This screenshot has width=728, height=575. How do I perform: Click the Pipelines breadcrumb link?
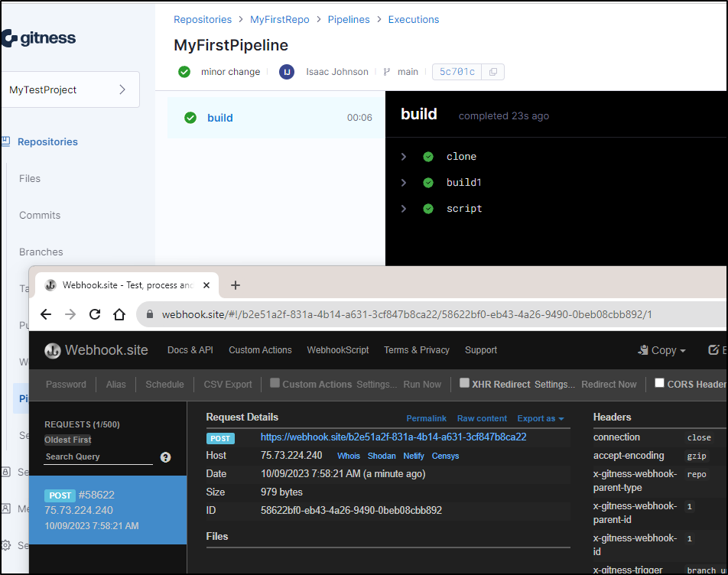(x=349, y=19)
